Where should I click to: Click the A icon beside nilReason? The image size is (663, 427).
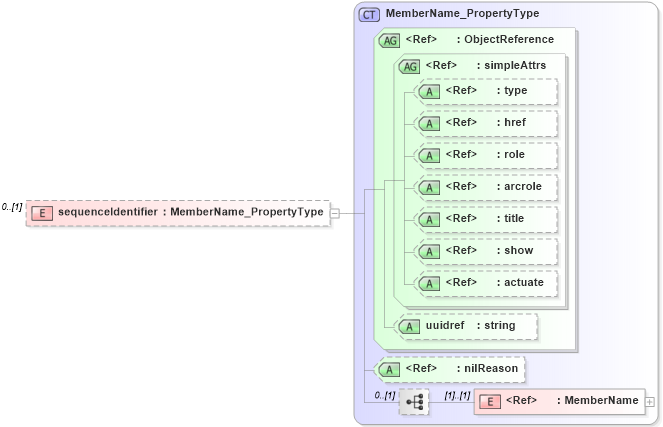click(x=389, y=370)
